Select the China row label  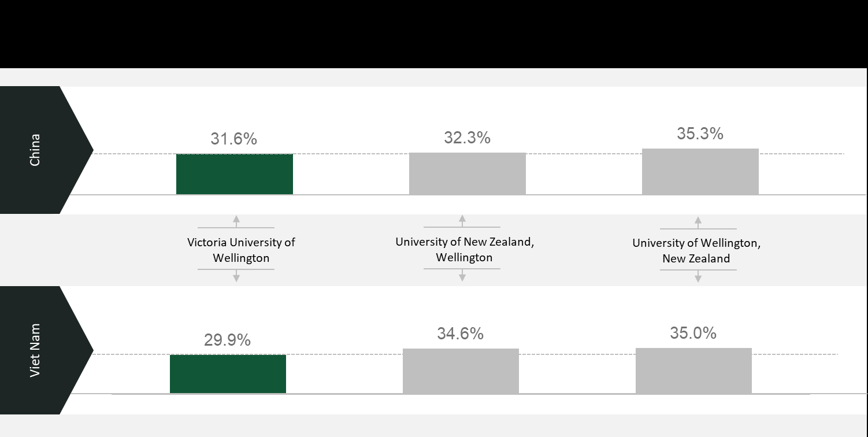[35, 150]
